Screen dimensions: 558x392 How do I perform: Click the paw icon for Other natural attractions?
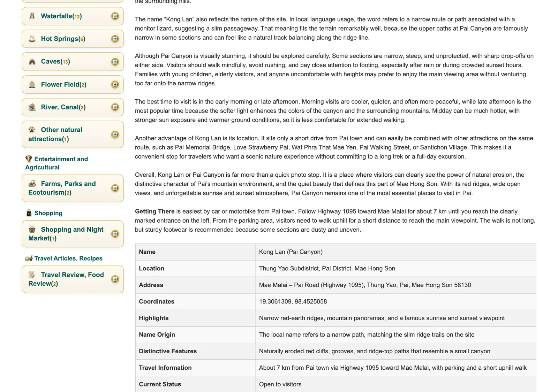click(32, 130)
